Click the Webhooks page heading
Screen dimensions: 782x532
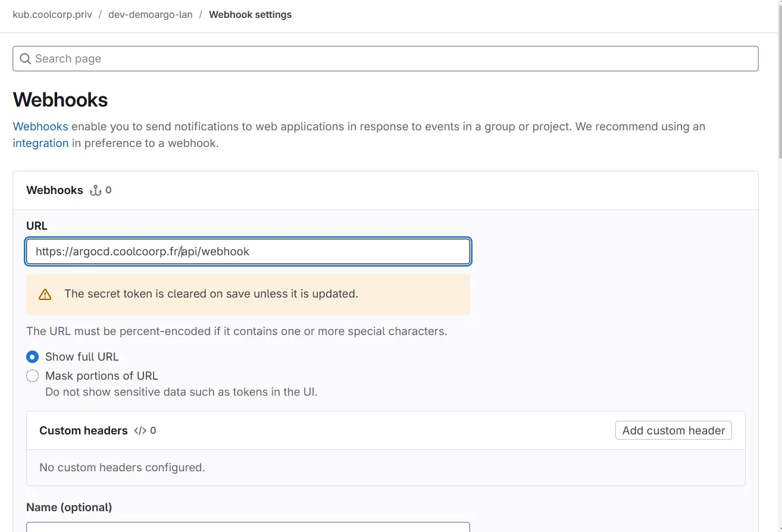(61, 99)
